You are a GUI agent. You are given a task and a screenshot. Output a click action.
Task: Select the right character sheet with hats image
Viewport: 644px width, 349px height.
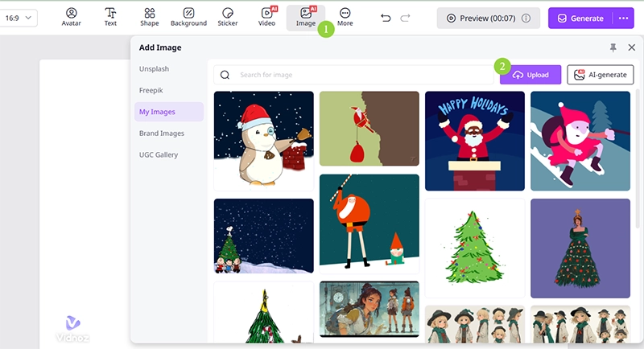(580, 324)
